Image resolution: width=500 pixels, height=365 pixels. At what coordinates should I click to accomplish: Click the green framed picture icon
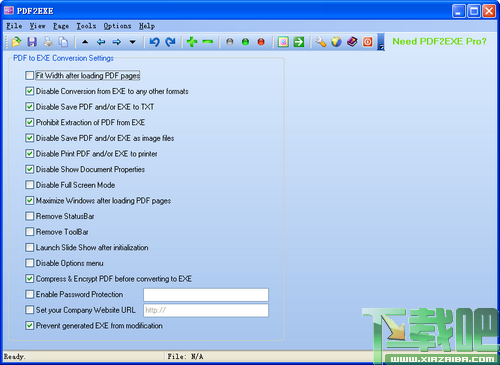(x=283, y=42)
